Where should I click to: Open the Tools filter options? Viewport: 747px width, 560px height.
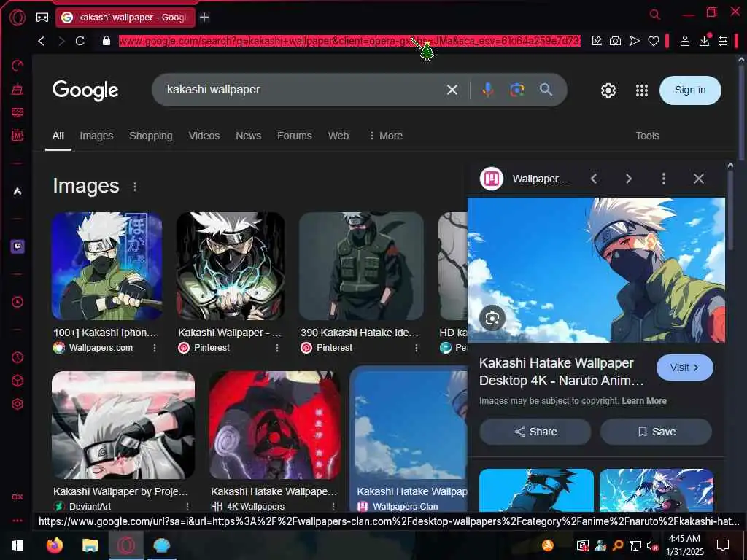[x=647, y=136]
